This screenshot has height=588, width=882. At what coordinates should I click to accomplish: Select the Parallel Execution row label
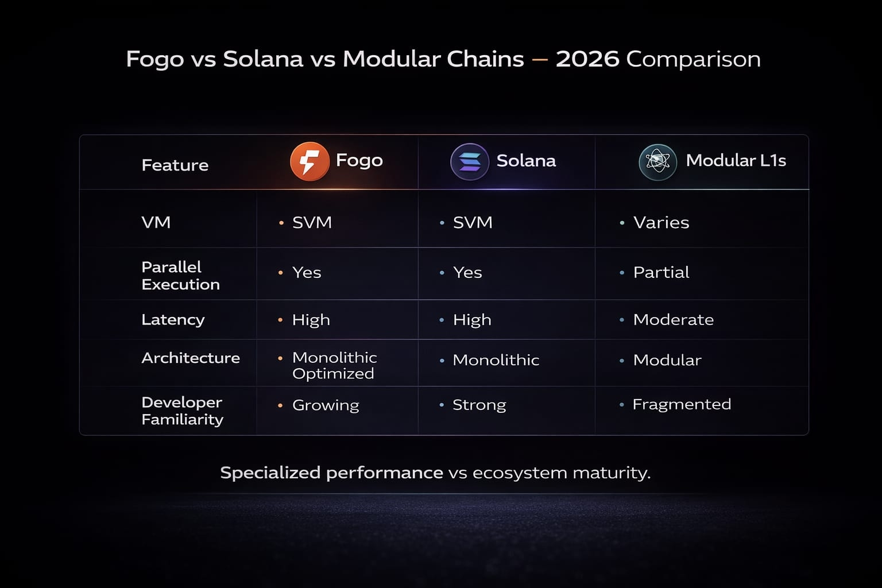180,276
